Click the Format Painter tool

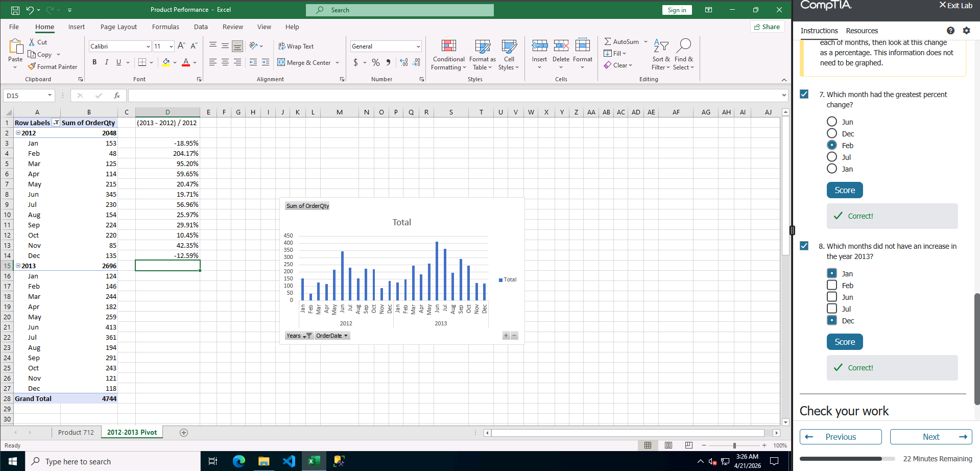tap(53, 67)
